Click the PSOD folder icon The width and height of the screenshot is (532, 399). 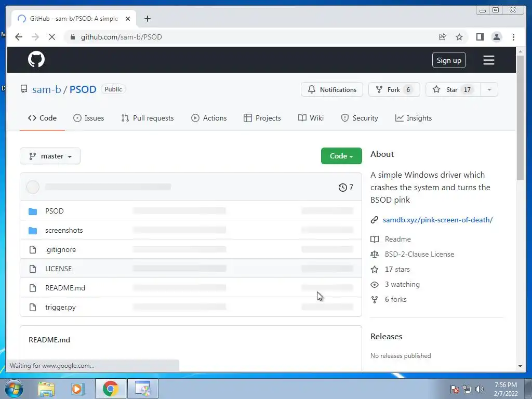[x=33, y=211]
